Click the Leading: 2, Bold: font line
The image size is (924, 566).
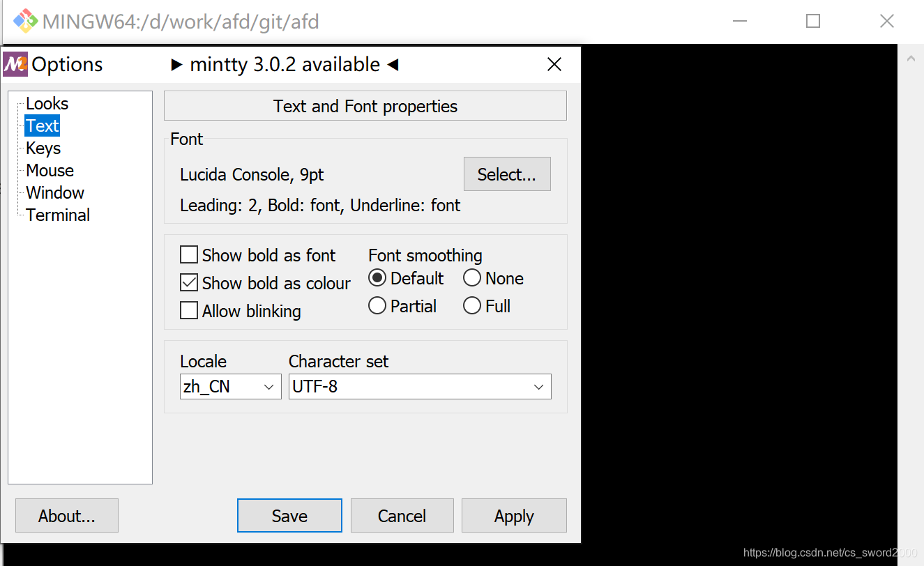(x=320, y=206)
